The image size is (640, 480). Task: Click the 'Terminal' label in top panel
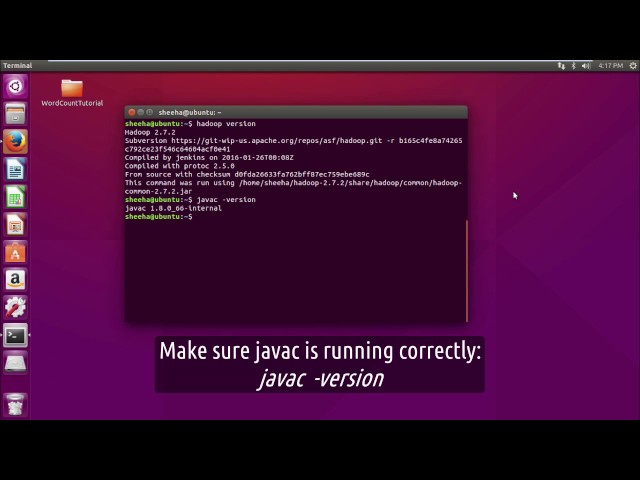click(x=18, y=66)
